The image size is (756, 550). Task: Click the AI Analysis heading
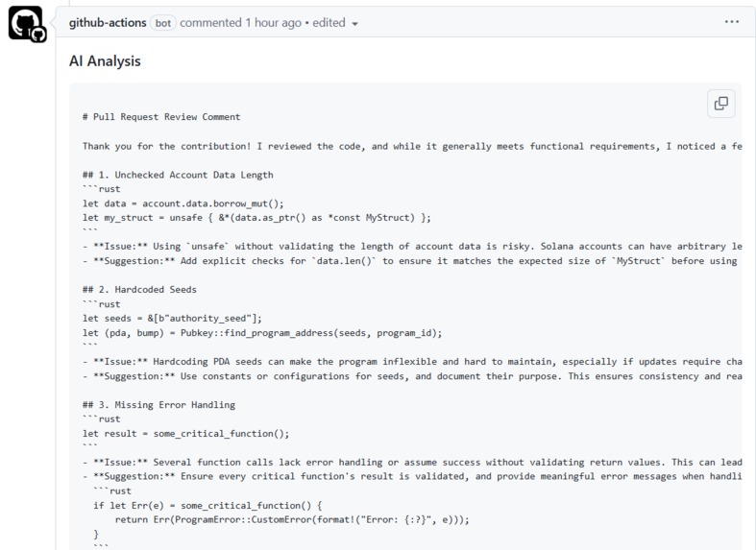pyautogui.click(x=105, y=61)
